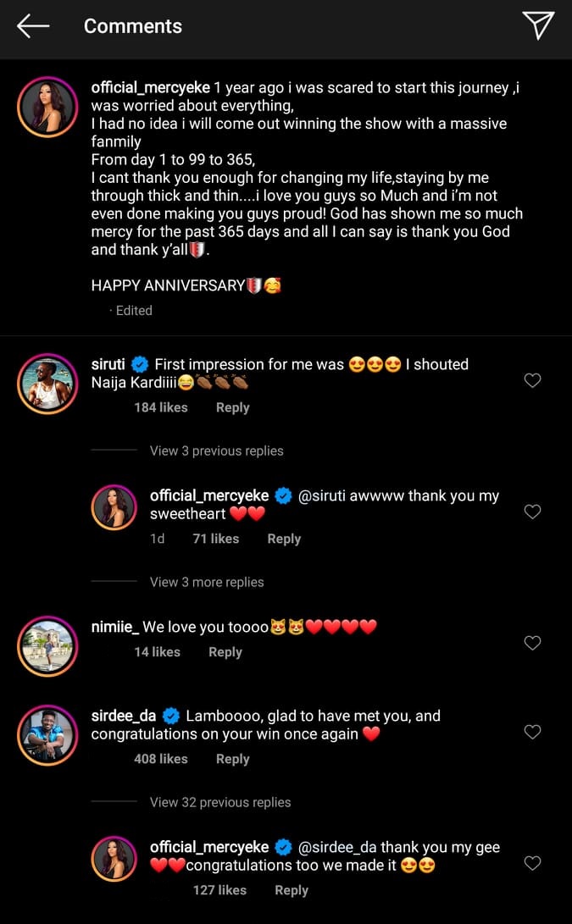Expand View 3 more replies
Screen dimensions: 572x924
click(x=207, y=582)
